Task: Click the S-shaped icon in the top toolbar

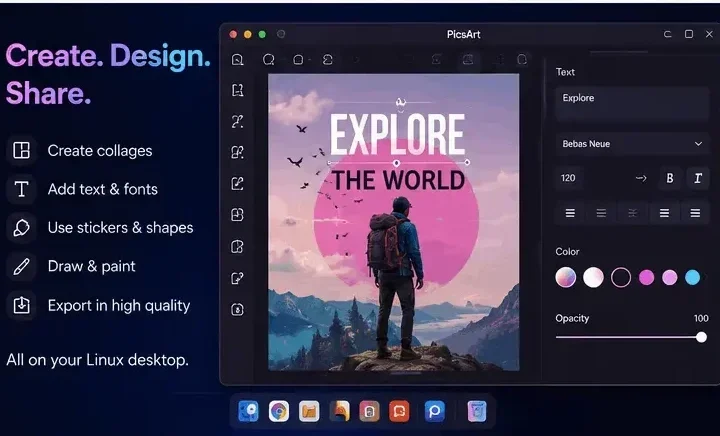Action: coord(327,60)
